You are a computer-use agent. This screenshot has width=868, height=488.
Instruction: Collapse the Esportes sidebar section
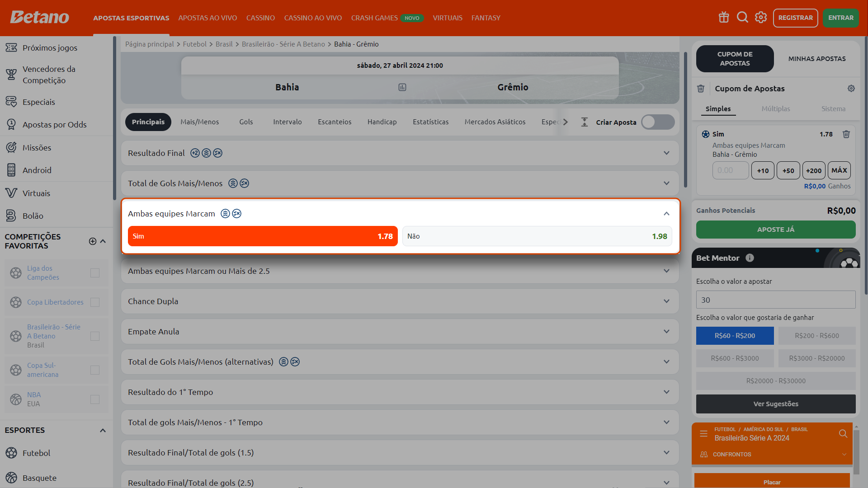pos(103,431)
